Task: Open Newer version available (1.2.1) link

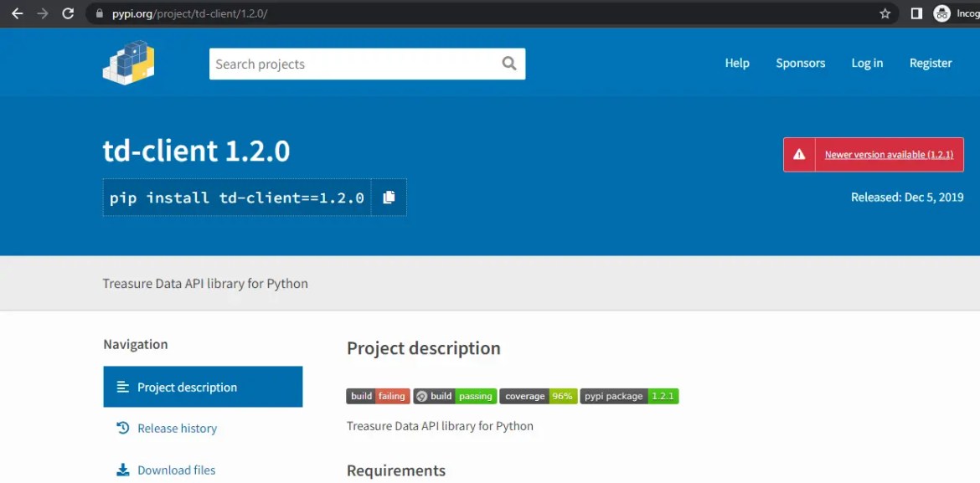Action: [x=889, y=154]
